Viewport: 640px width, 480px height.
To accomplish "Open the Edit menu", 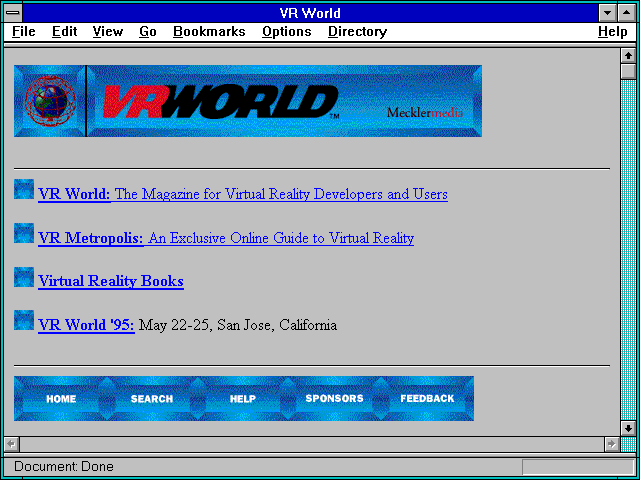I will [64, 32].
